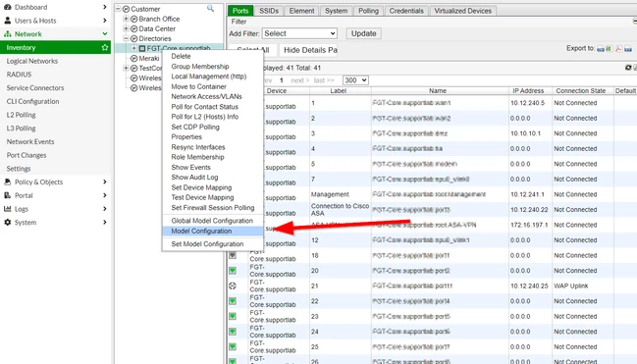
Task: Click the green port icon in row 24
Action: [233, 332]
